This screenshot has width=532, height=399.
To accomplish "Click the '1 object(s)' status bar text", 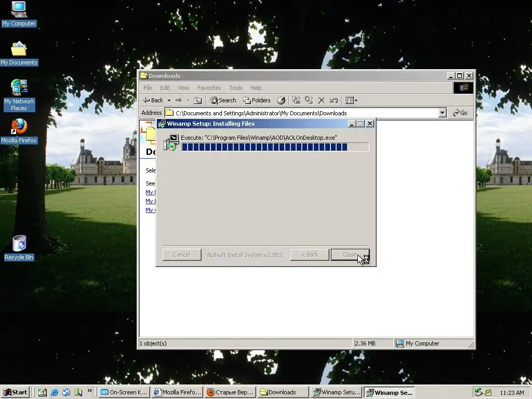I will 153,343.
